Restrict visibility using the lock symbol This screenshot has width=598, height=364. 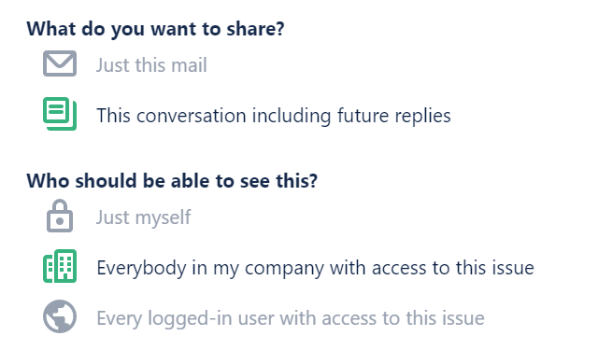(x=60, y=216)
